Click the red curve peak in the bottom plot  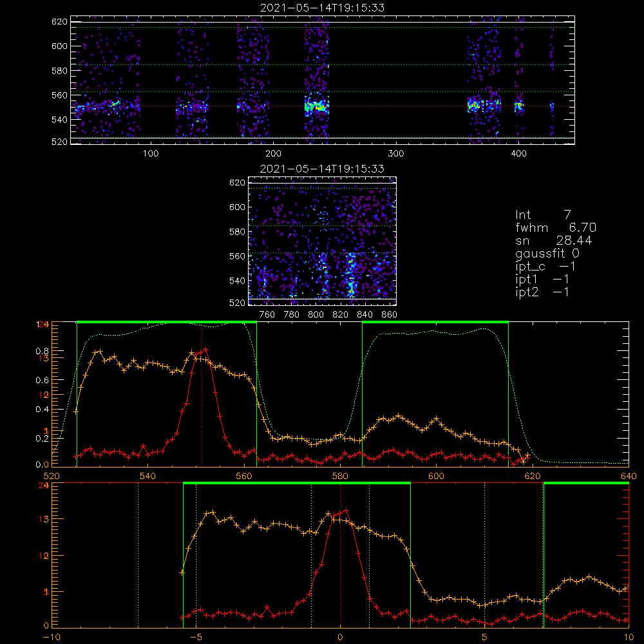pos(346,511)
